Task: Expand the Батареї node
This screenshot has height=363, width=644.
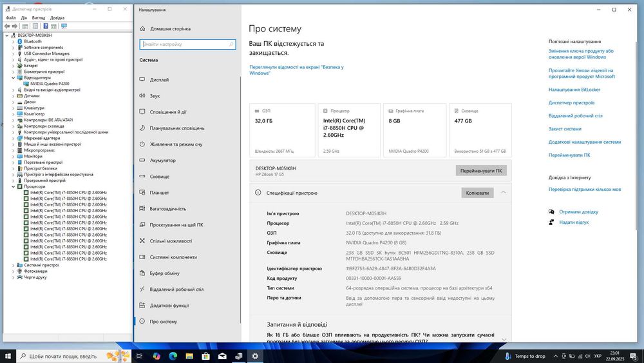Action: coord(13,66)
